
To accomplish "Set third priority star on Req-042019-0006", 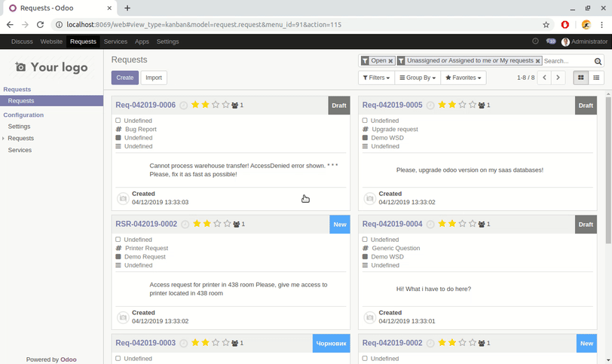I will click(x=216, y=105).
